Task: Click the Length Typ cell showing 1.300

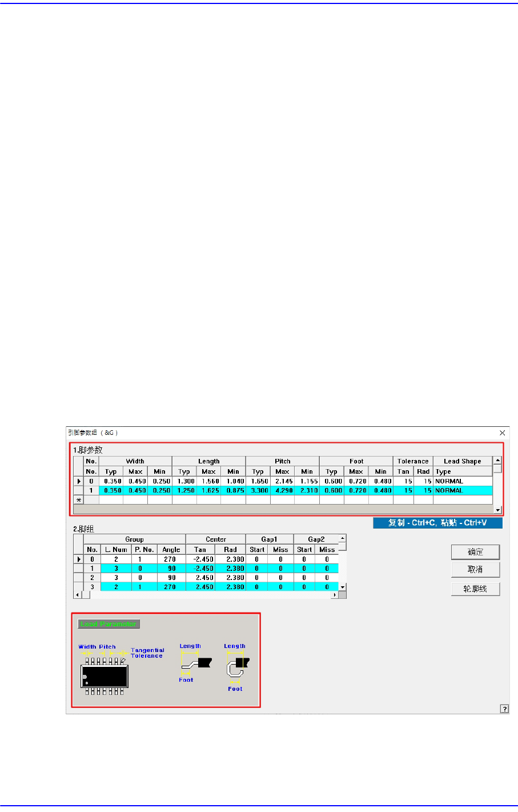Action: click(184, 481)
